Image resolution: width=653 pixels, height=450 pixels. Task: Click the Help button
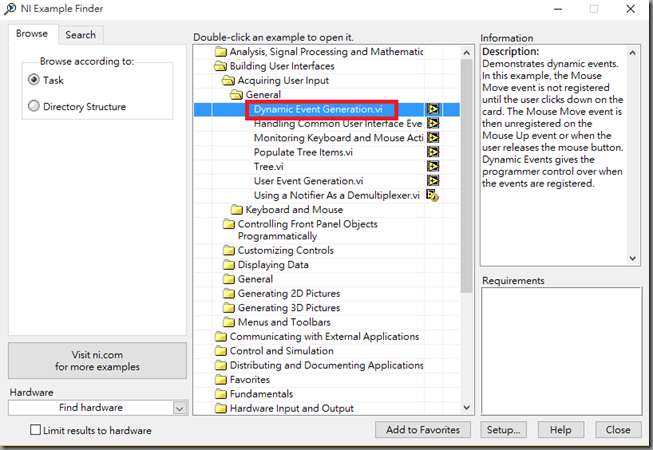(561, 430)
